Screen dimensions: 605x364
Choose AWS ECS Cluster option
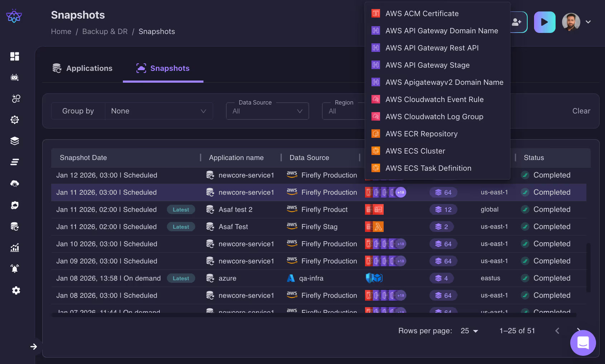click(437, 151)
